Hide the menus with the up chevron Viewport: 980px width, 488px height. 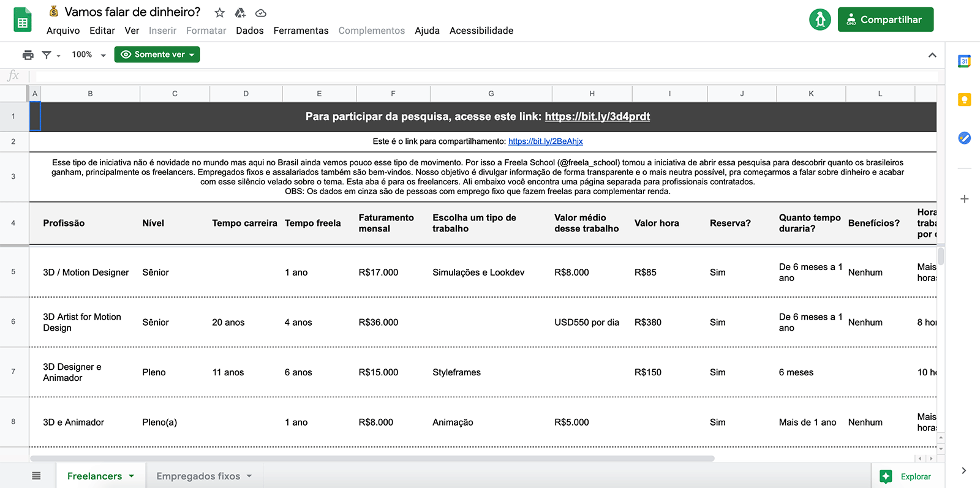point(932,55)
